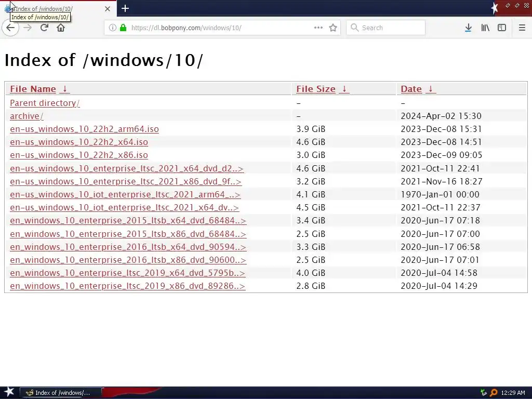Sort by File Name column header

point(33,89)
